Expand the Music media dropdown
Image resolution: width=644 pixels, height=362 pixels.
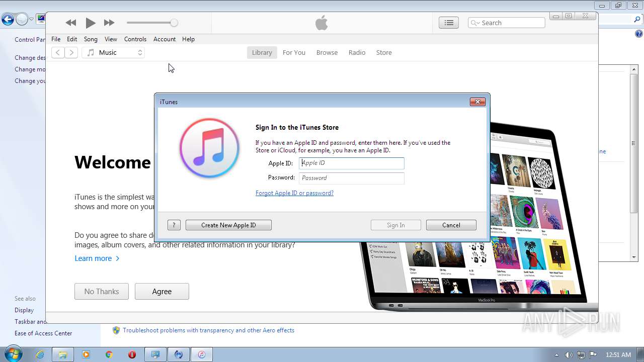(113, 52)
